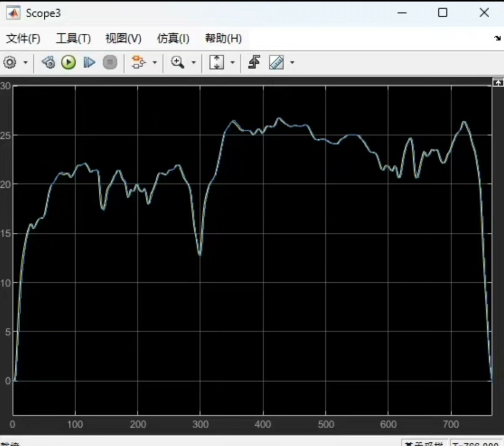Click the gray Stop simulation button
The image size is (504, 446).
[110, 62]
